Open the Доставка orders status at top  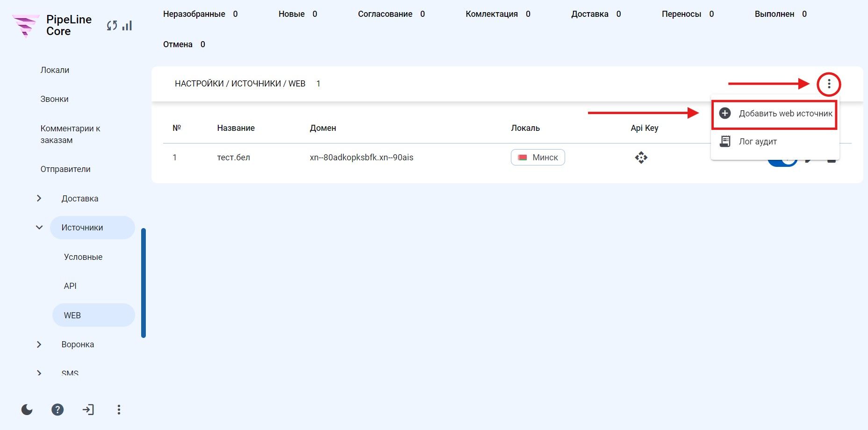596,14
